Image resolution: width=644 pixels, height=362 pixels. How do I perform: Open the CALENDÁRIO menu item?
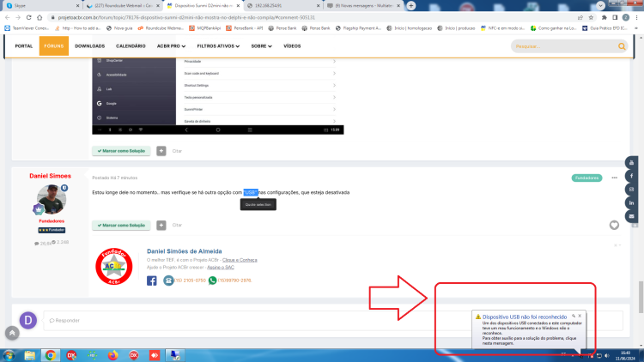coord(131,46)
